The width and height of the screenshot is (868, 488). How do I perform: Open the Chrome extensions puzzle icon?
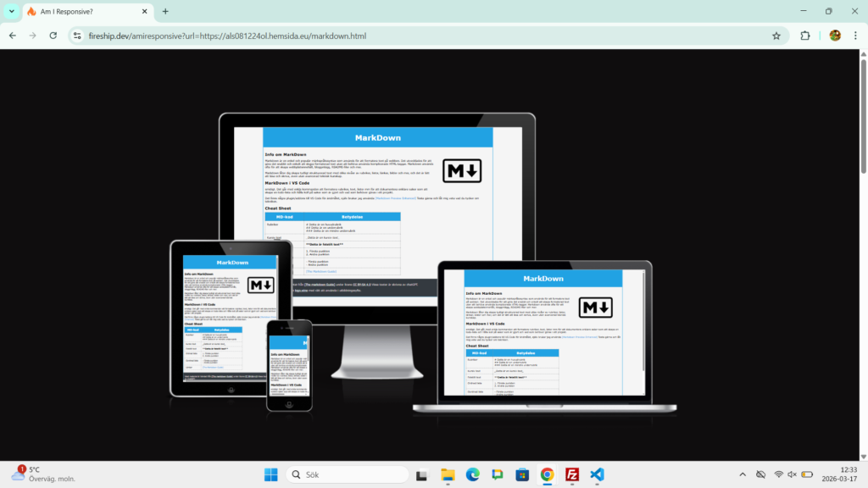tap(805, 36)
